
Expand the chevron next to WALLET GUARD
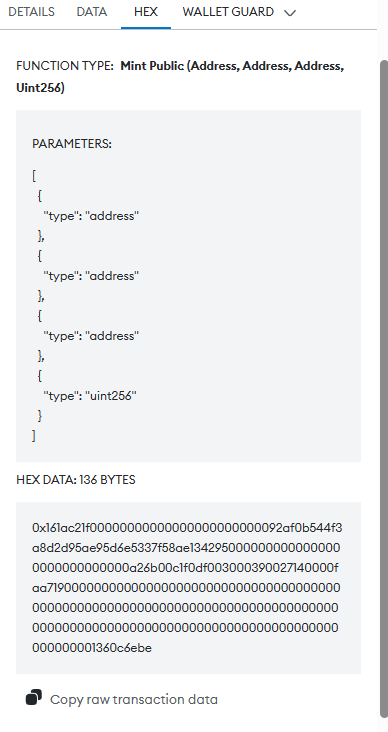(x=290, y=13)
